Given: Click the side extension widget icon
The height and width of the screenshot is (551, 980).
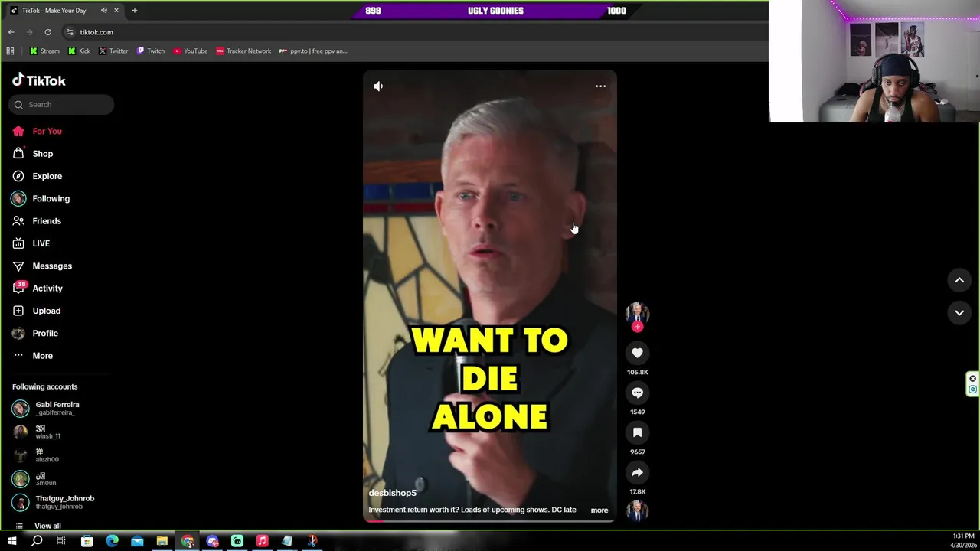Looking at the screenshot, I should pos(972,384).
